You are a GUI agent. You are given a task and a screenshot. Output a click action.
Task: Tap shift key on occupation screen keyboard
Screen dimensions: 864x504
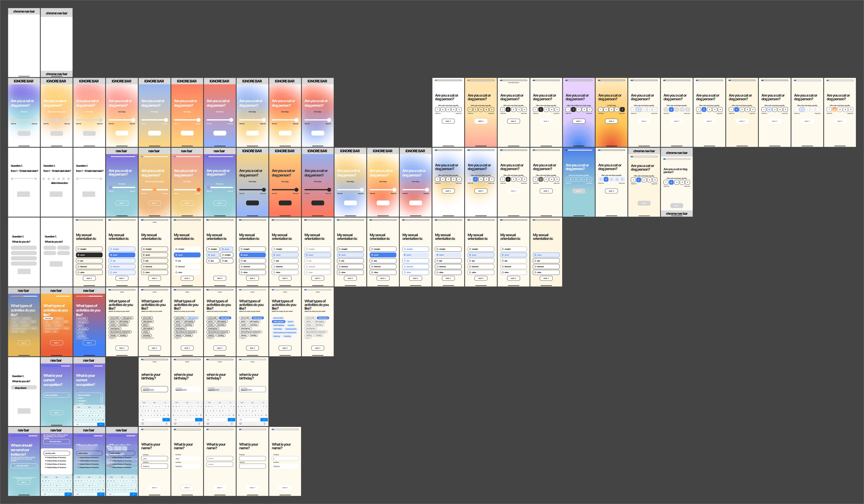(76, 420)
